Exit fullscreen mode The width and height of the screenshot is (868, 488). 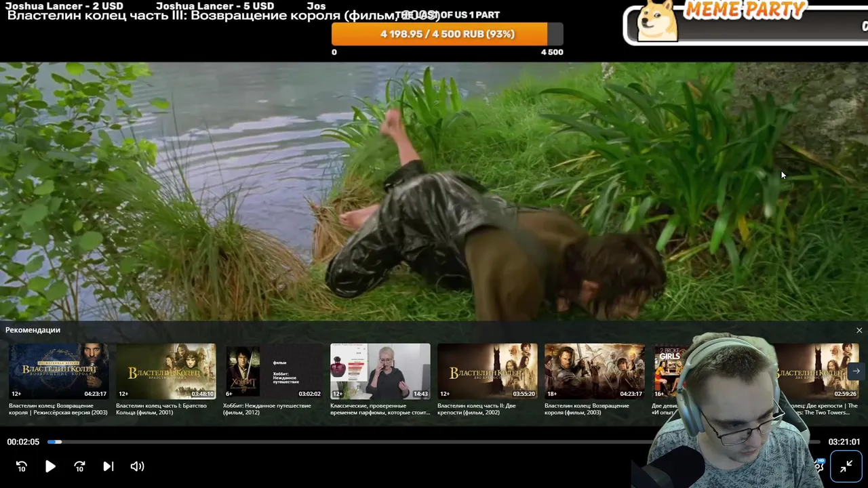846,466
